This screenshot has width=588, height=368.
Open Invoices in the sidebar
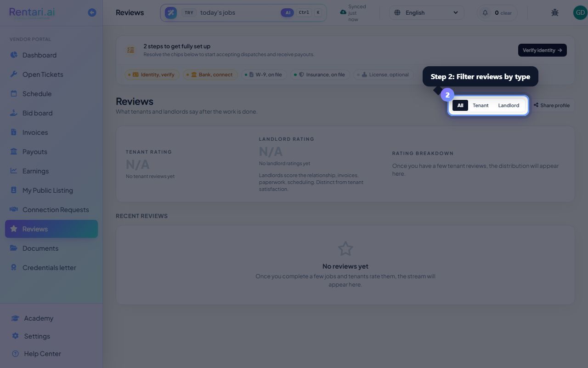51,132
